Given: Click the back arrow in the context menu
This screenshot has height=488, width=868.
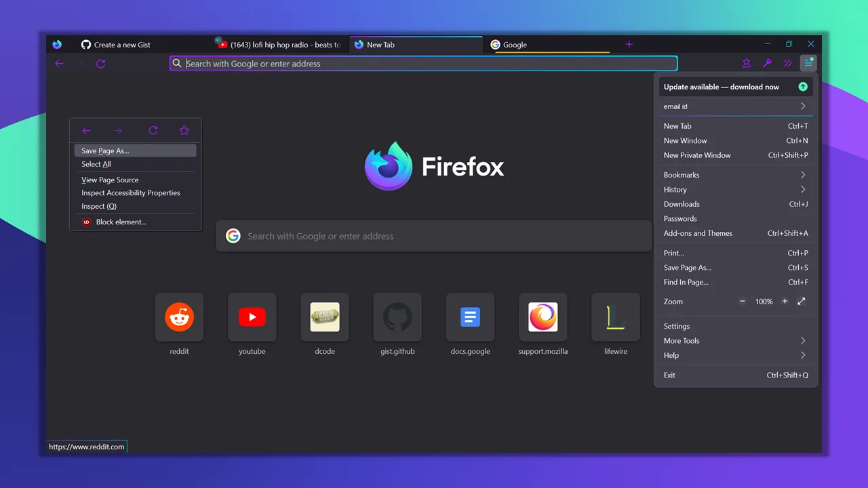Looking at the screenshot, I should coord(86,130).
